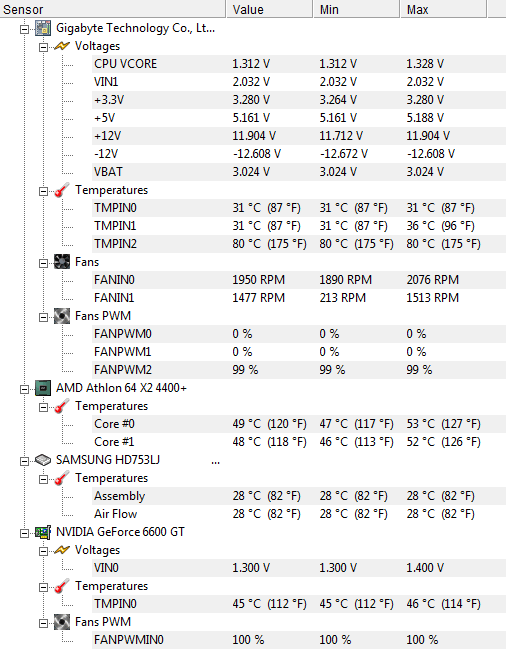Click the motherboard Voltages lightning bolt icon
This screenshot has width=506, height=663.
pos(62,46)
